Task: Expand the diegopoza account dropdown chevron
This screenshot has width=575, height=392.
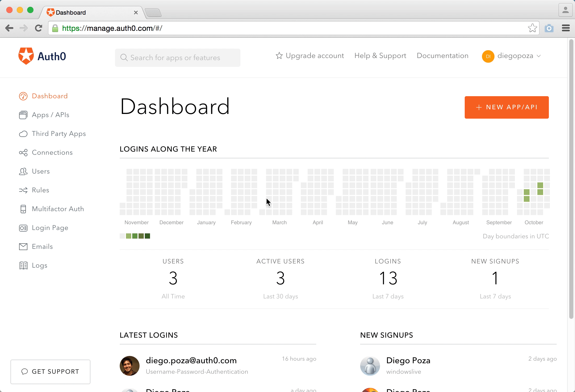Action: pyautogui.click(x=539, y=56)
